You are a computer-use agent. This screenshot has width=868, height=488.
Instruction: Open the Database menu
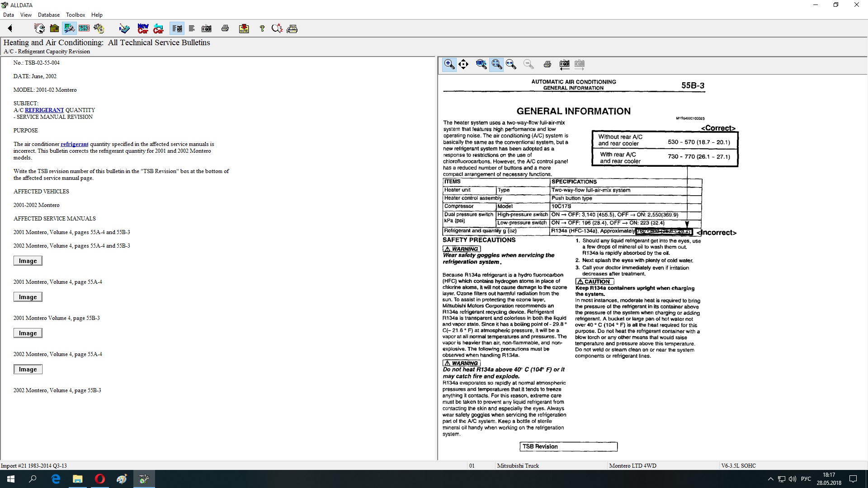click(x=48, y=14)
